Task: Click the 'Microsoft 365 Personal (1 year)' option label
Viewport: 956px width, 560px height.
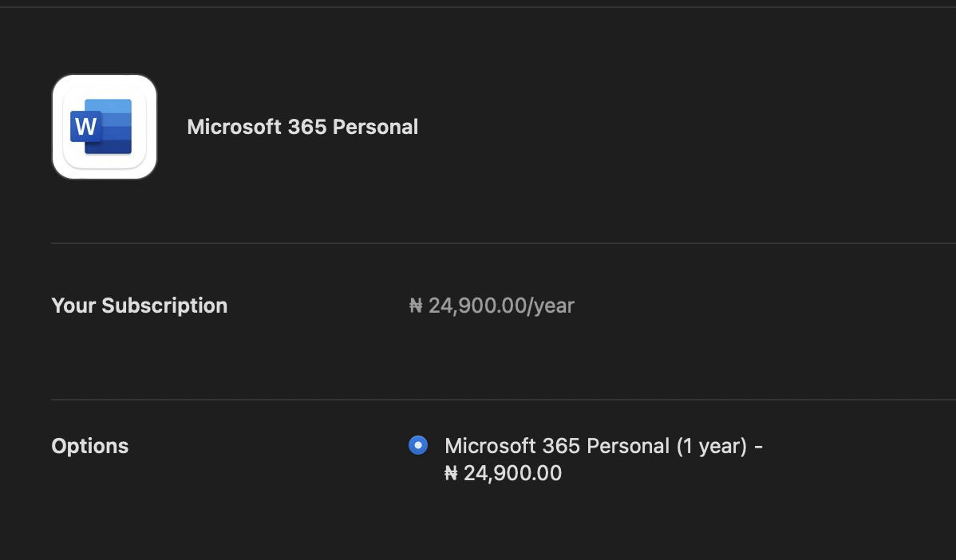Action: [595, 446]
